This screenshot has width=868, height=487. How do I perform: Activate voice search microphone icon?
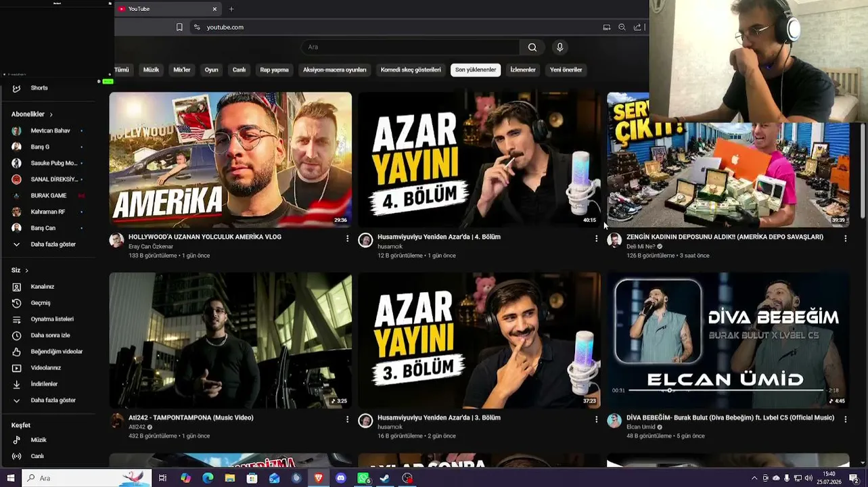559,47
